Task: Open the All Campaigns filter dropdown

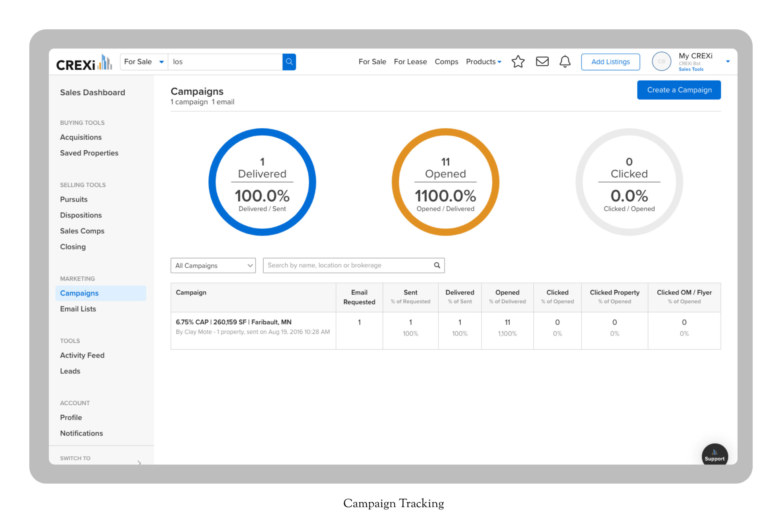Action: [x=213, y=265]
